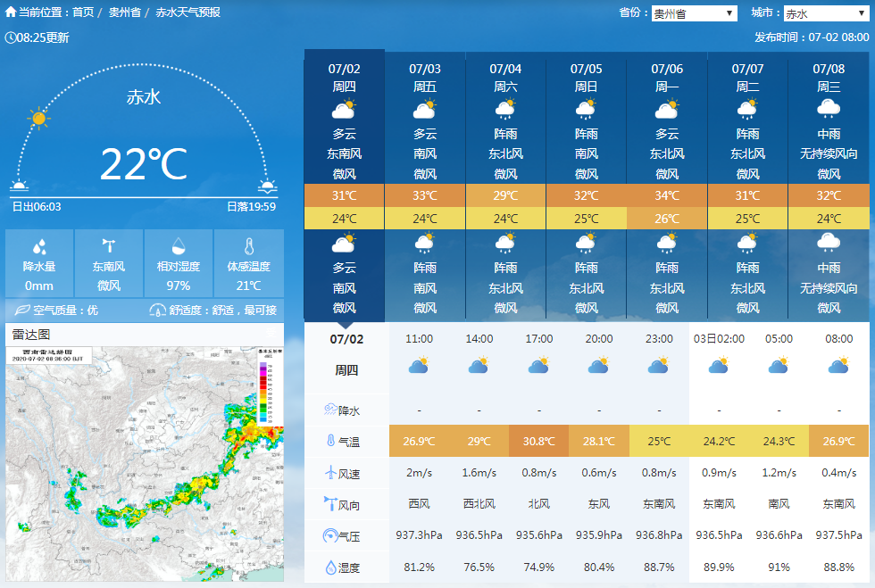
Task: Click the home icon in breadcrumb
Action: point(11,12)
